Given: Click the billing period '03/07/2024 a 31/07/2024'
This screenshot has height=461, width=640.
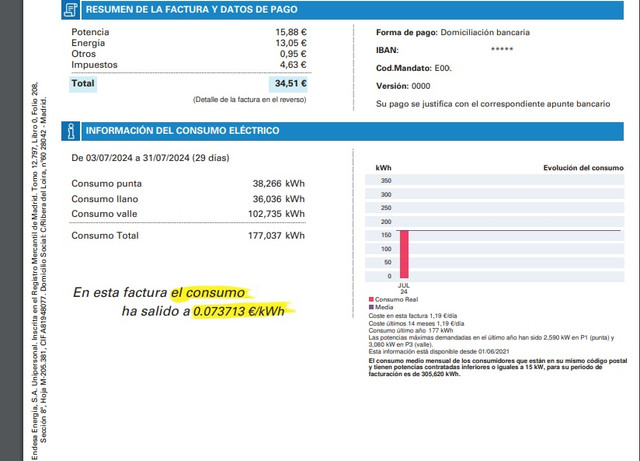Looking at the screenshot, I should point(138,158).
